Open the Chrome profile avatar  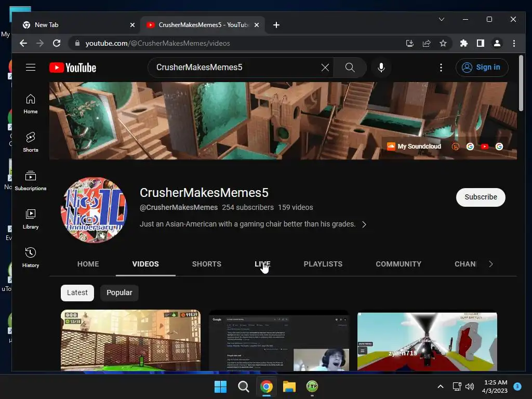coord(497,43)
